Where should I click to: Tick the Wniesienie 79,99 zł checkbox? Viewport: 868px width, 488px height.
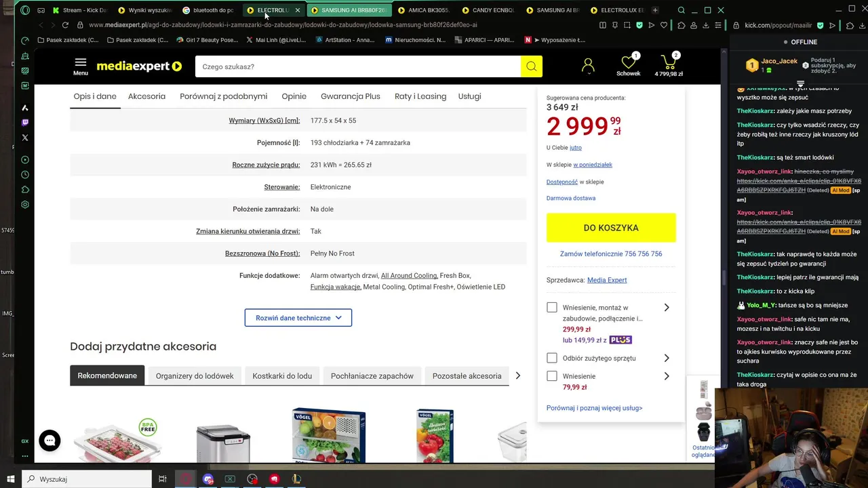point(552,376)
